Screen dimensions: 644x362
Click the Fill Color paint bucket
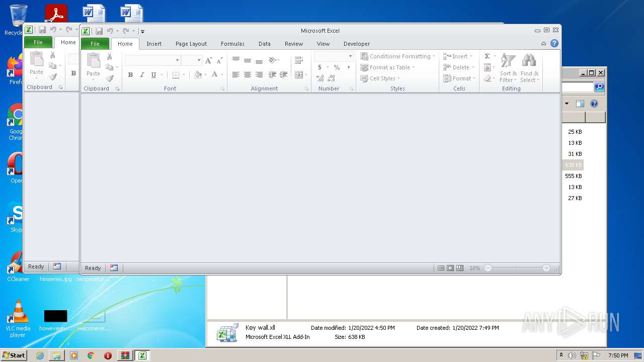tap(198, 75)
